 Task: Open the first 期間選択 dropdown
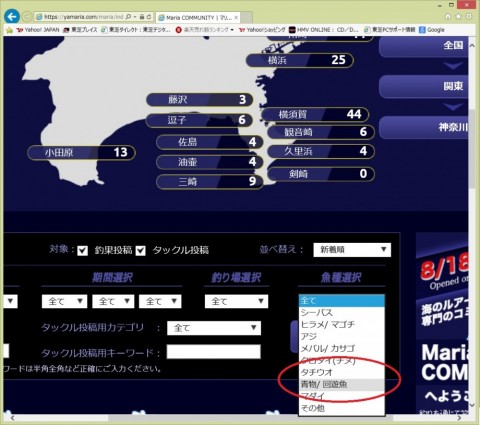pyautogui.click(x=64, y=301)
